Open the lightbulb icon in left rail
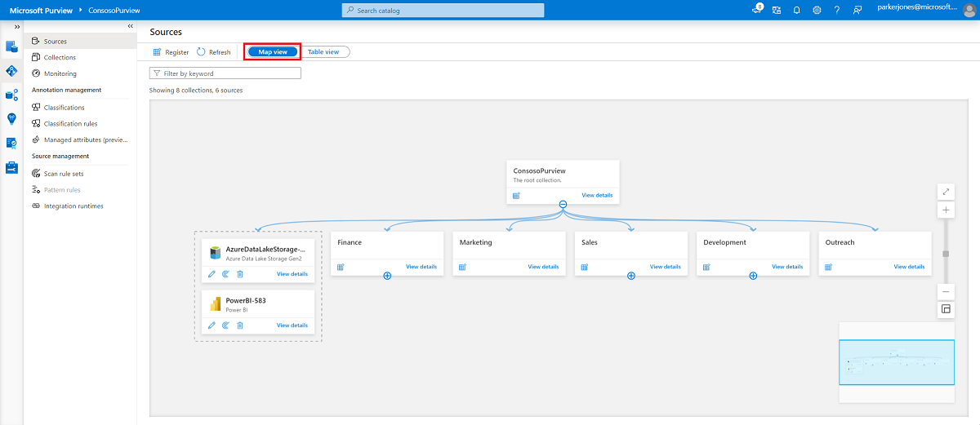Image resolution: width=980 pixels, height=425 pixels. tap(11, 118)
